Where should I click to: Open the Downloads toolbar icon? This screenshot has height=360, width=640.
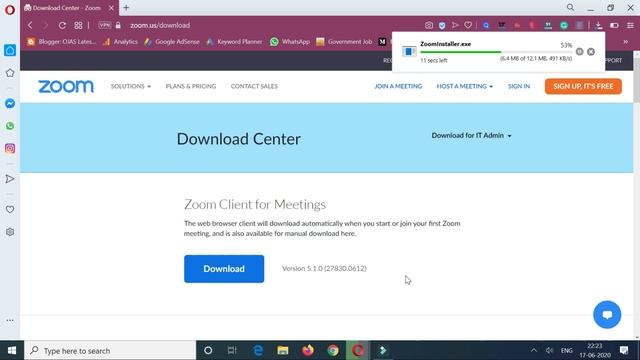pos(599,25)
